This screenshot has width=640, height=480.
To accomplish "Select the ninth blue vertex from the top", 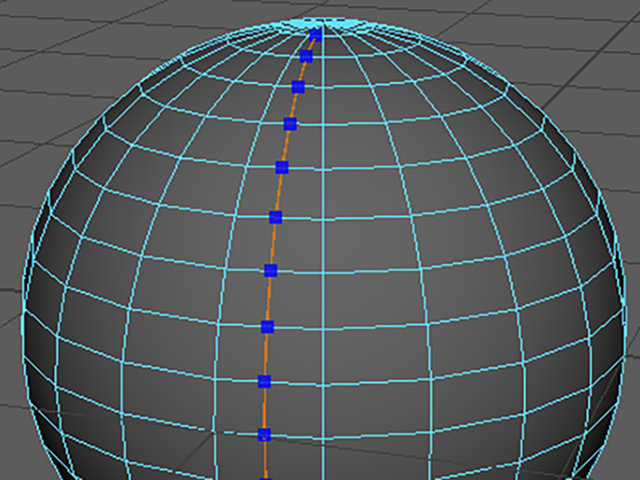I will 264,382.
